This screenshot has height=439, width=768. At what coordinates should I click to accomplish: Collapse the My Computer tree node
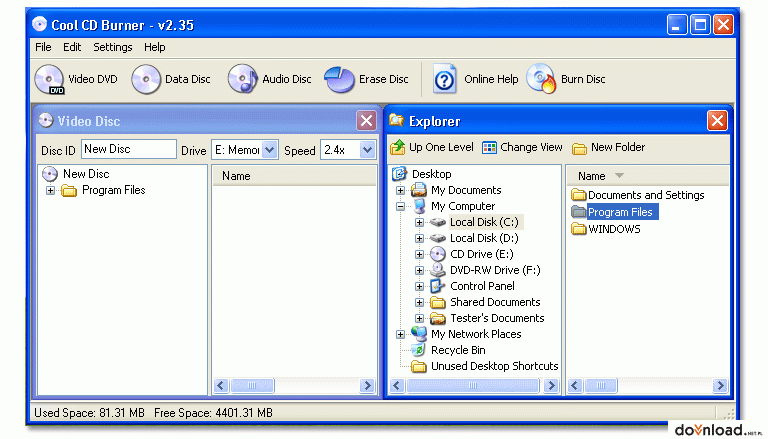400,206
